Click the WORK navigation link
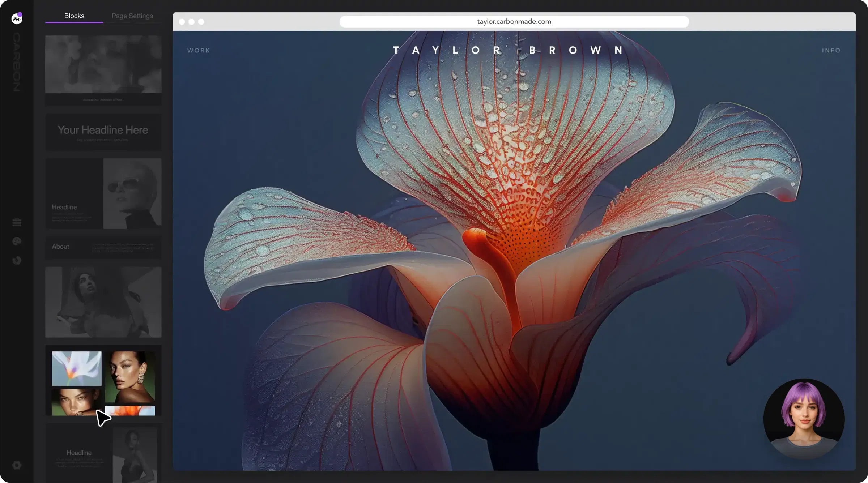This screenshot has width=868, height=483. pyautogui.click(x=199, y=51)
